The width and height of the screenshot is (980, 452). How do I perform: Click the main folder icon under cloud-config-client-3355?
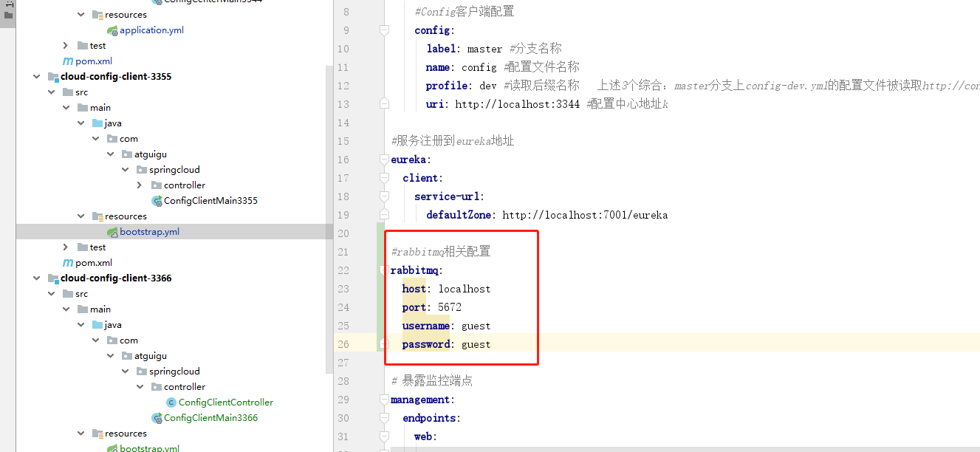click(82, 108)
